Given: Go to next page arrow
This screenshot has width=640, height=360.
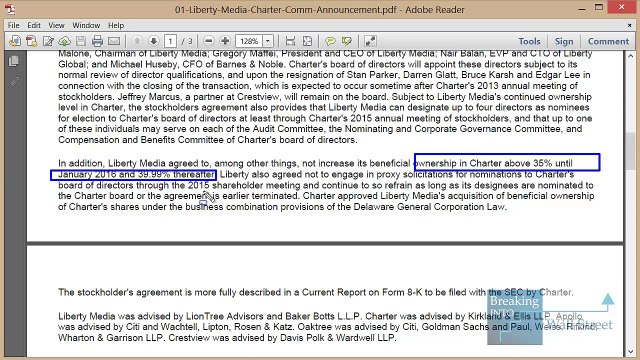Looking at the screenshot, I should coord(153,41).
